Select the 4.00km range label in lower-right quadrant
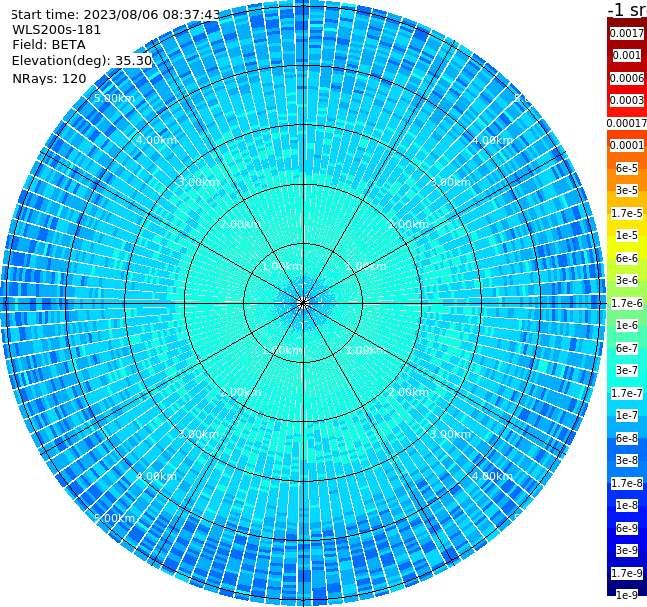 coord(492,476)
